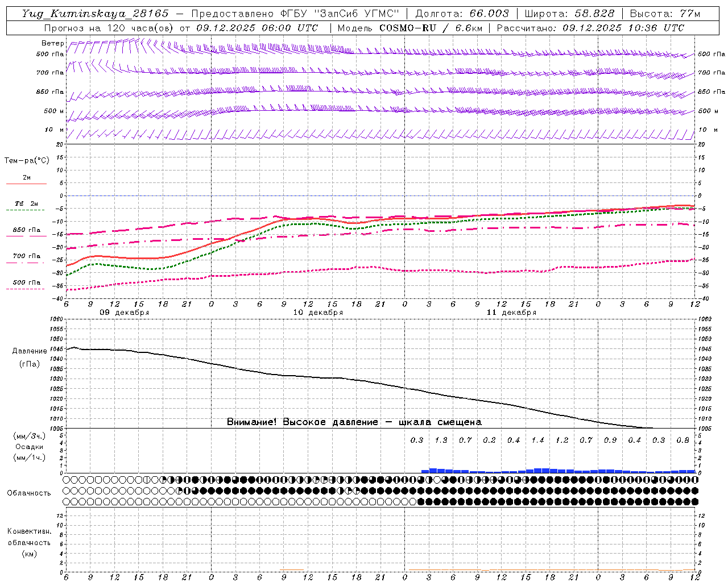This screenshot has width=728, height=582.
Task: Click the '(мм/3ч.)' unit label
Action: [30, 436]
